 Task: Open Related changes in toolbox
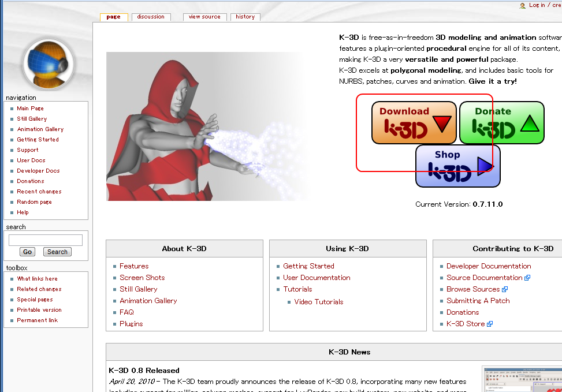(39, 289)
